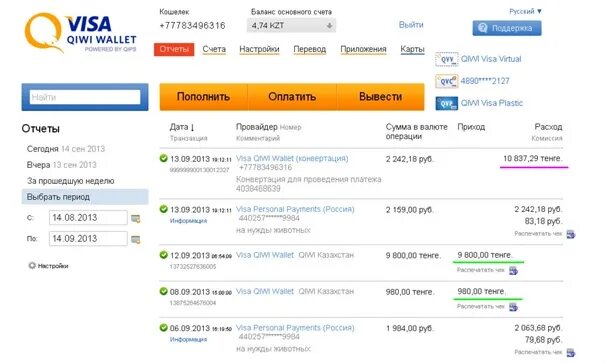Click print receipt icon for 9 800,00 тенге income

[x=513, y=271]
